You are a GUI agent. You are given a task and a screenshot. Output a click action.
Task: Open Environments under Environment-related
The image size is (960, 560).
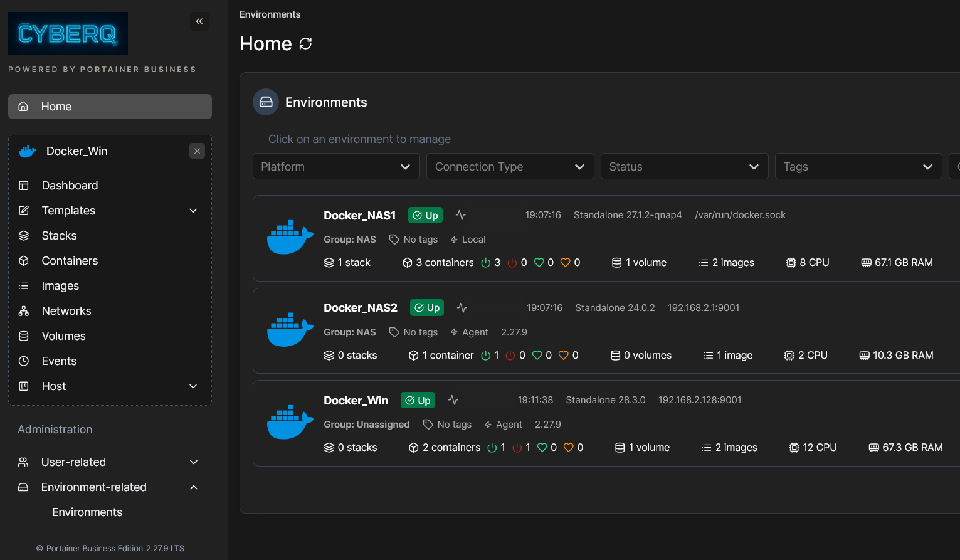pos(87,512)
